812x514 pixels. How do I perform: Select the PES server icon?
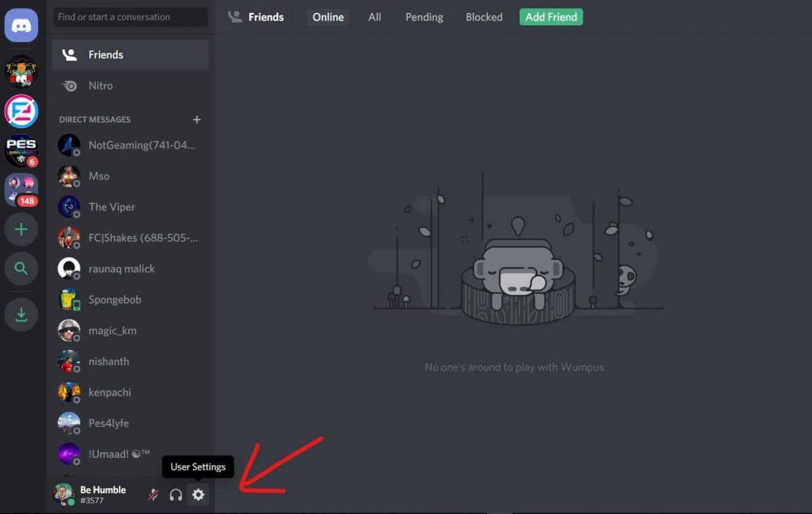[x=21, y=150]
